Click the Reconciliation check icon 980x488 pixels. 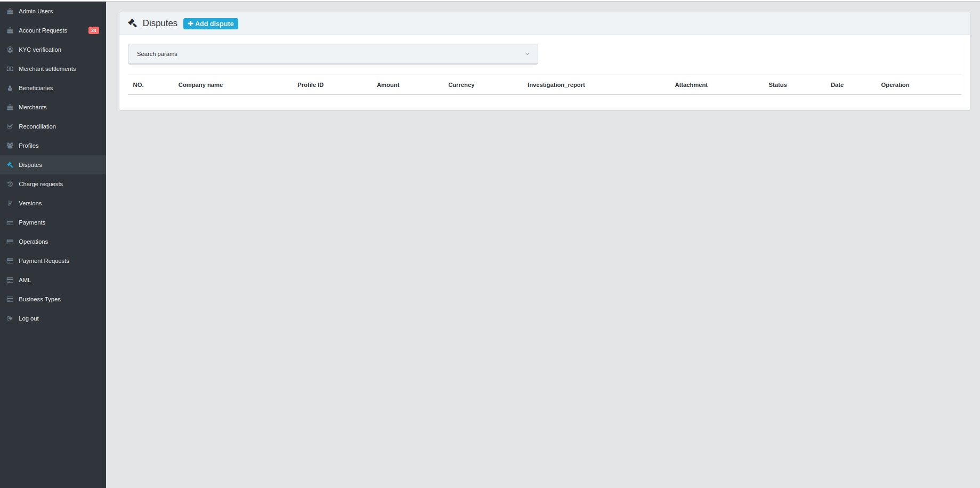pyautogui.click(x=10, y=126)
